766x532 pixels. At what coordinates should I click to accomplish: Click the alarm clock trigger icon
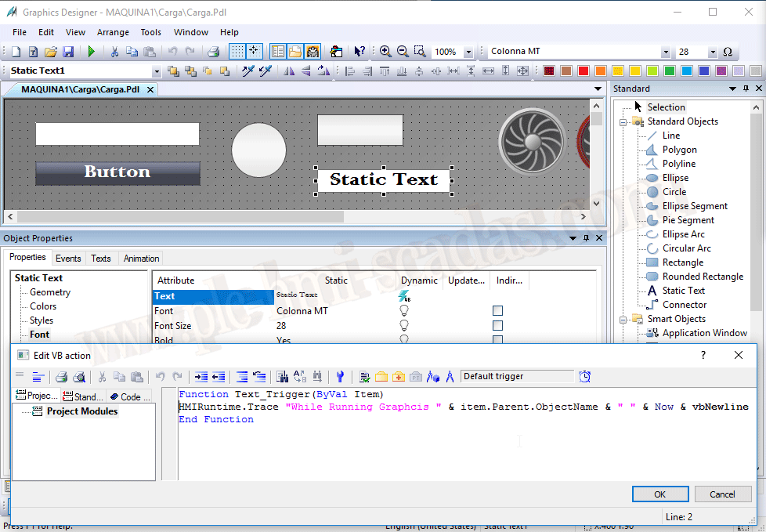coord(584,376)
